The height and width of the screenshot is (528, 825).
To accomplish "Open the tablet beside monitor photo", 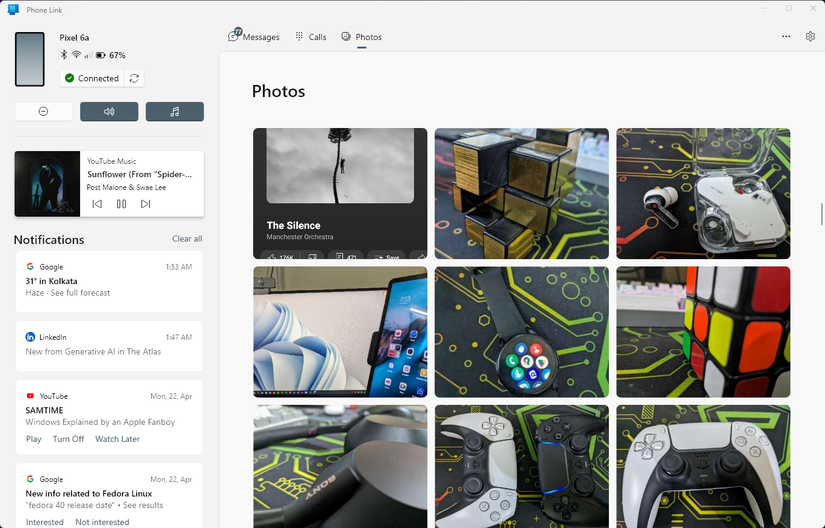I will [x=340, y=332].
